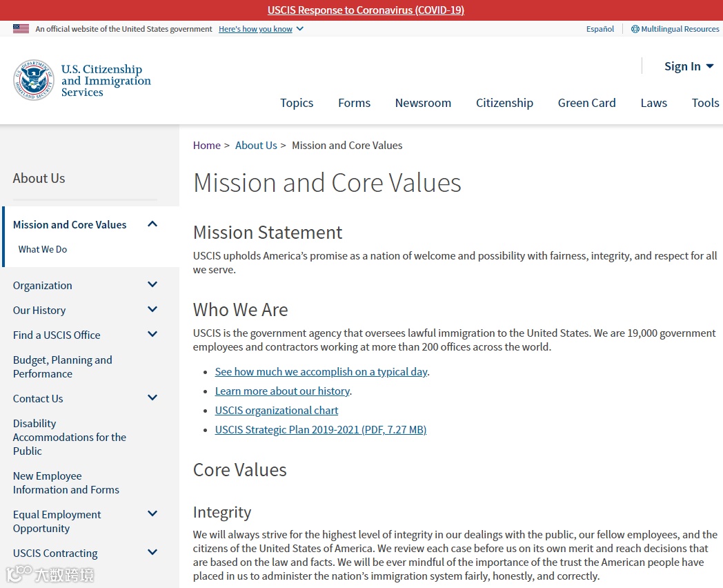Screen dimensions: 723x588
Task: Open New Employee Information and Forms link
Action: coord(66,483)
